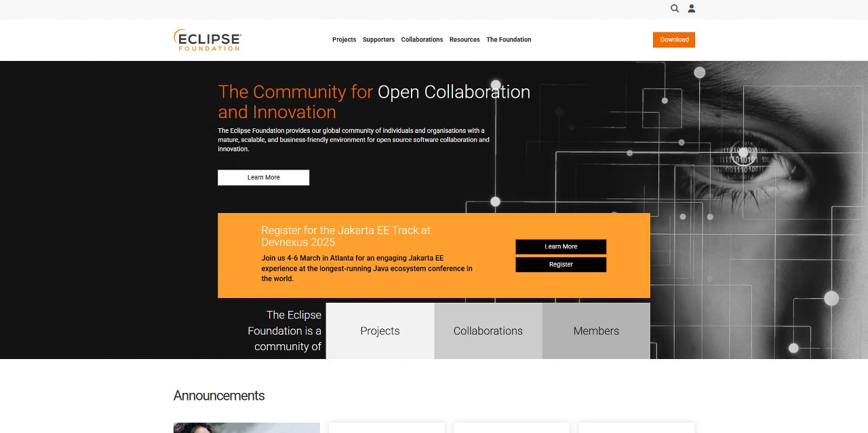This screenshot has width=868, height=433.
Task: Click Learn More in Jakarta EE banner
Action: pos(561,247)
